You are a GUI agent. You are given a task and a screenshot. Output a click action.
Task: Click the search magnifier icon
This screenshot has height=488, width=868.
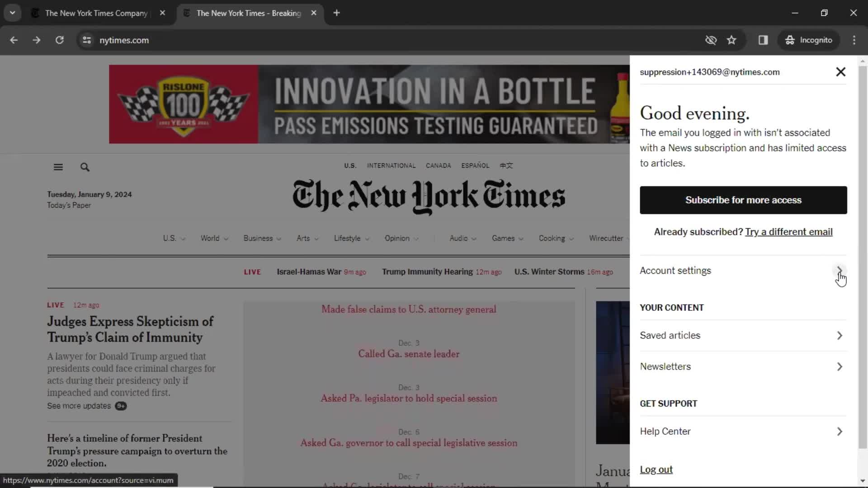[x=85, y=167]
